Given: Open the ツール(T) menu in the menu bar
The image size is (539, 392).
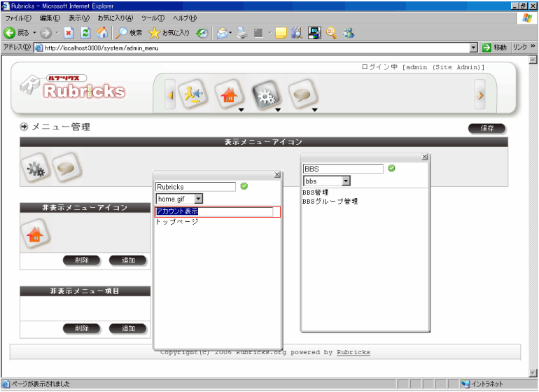Looking at the screenshot, I should pyautogui.click(x=153, y=17).
